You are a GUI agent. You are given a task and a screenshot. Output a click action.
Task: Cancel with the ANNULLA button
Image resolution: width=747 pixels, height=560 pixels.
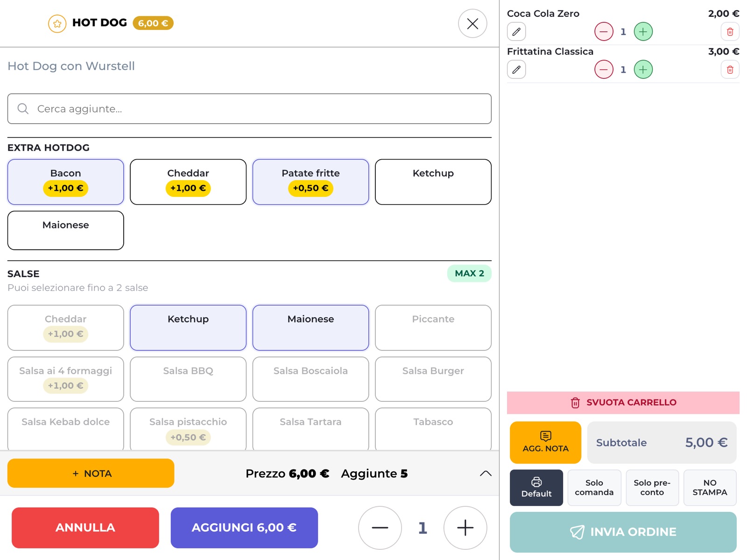pos(85,528)
